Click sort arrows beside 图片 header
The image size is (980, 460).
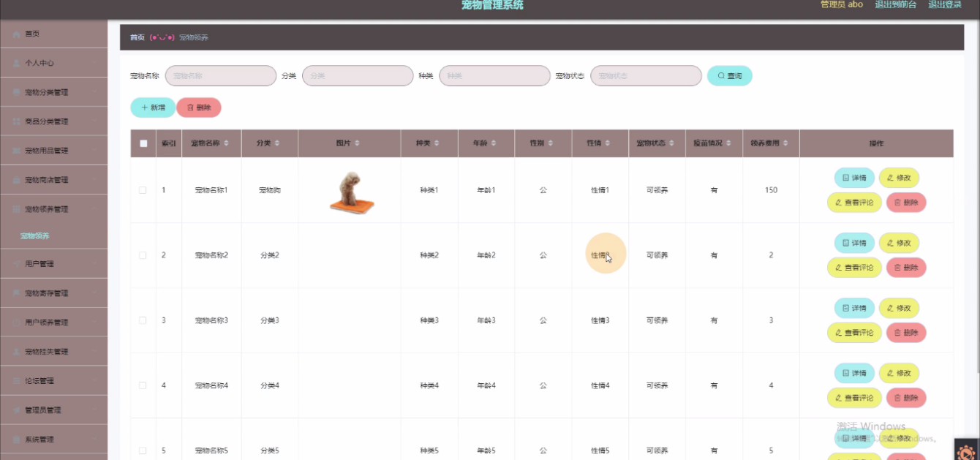pos(357,143)
